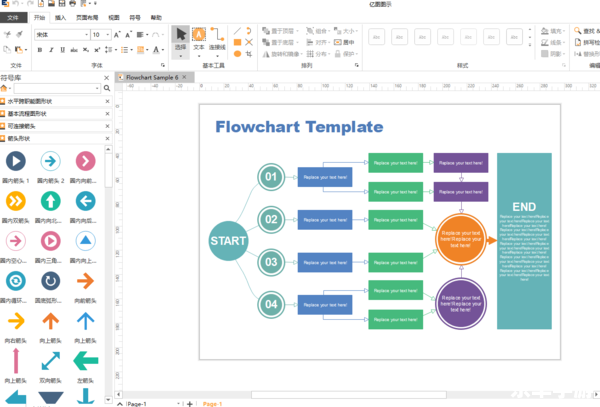Image resolution: width=600 pixels, height=407 pixels.
Task: Select the END teal rectangle on canvas
Action: (524, 241)
